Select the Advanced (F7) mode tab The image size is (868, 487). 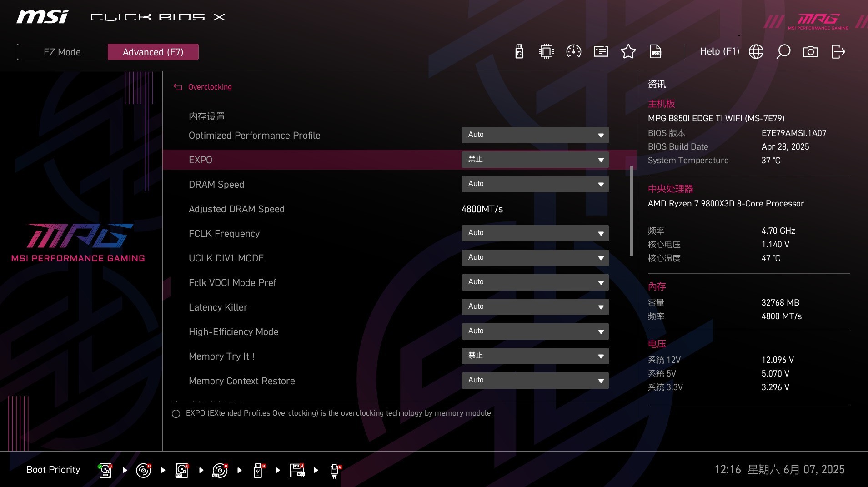coord(153,52)
